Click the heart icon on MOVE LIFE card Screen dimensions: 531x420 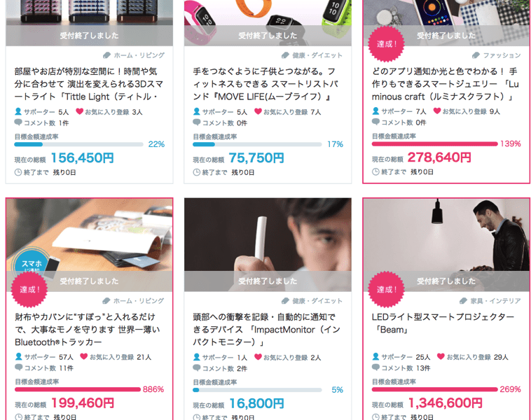click(x=258, y=111)
